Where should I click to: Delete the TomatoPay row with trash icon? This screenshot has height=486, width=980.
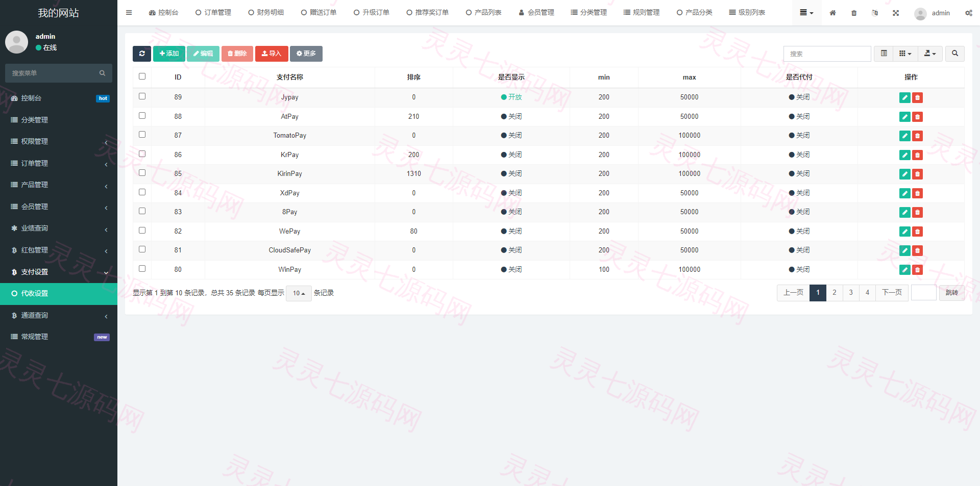917,136
